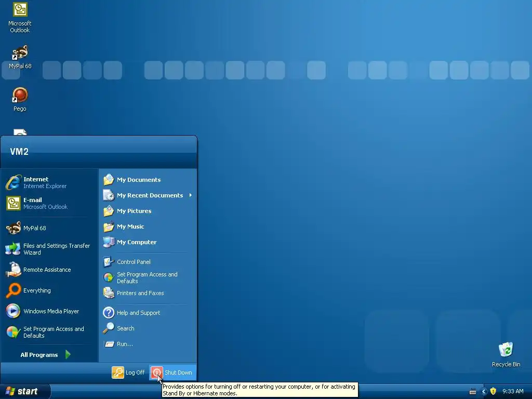This screenshot has height=399, width=532.
Task: Launch Internet Explorer from Start menu
Action: [x=49, y=182]
